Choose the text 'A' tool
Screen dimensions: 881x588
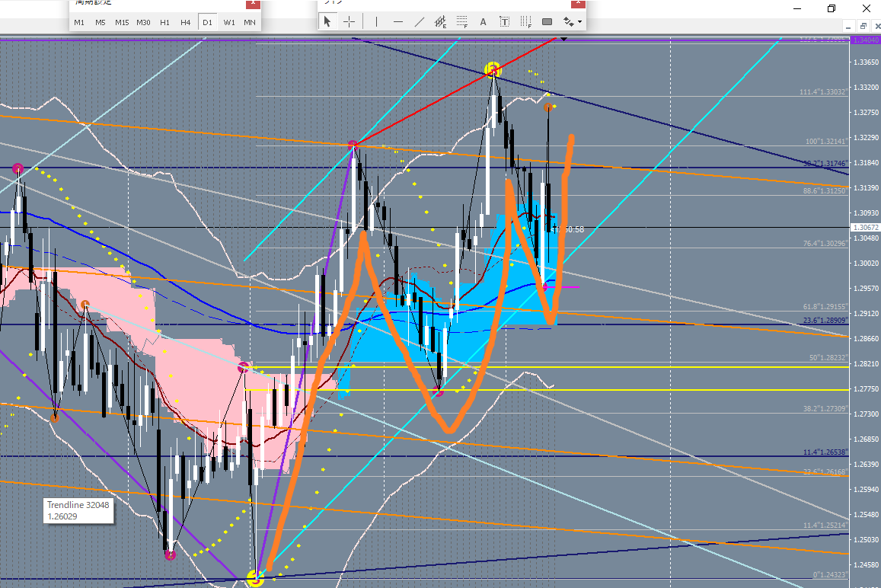coord(483,22)
